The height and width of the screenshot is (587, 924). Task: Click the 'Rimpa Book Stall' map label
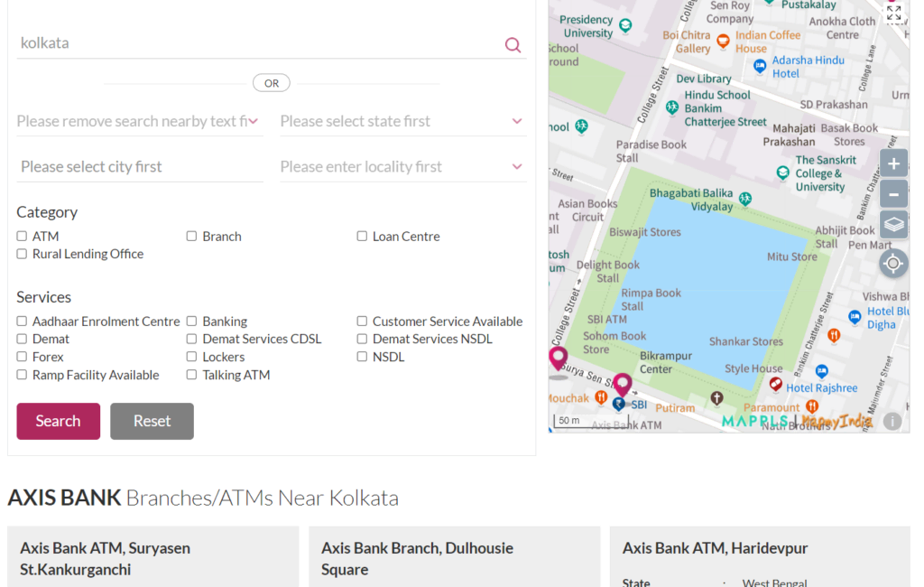(651, 299)
